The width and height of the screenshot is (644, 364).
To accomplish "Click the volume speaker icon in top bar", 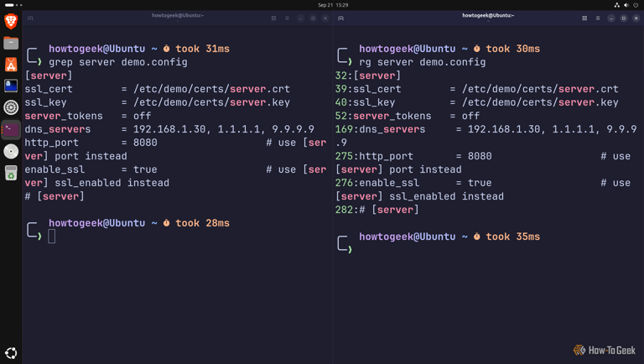I will [626, 5].
